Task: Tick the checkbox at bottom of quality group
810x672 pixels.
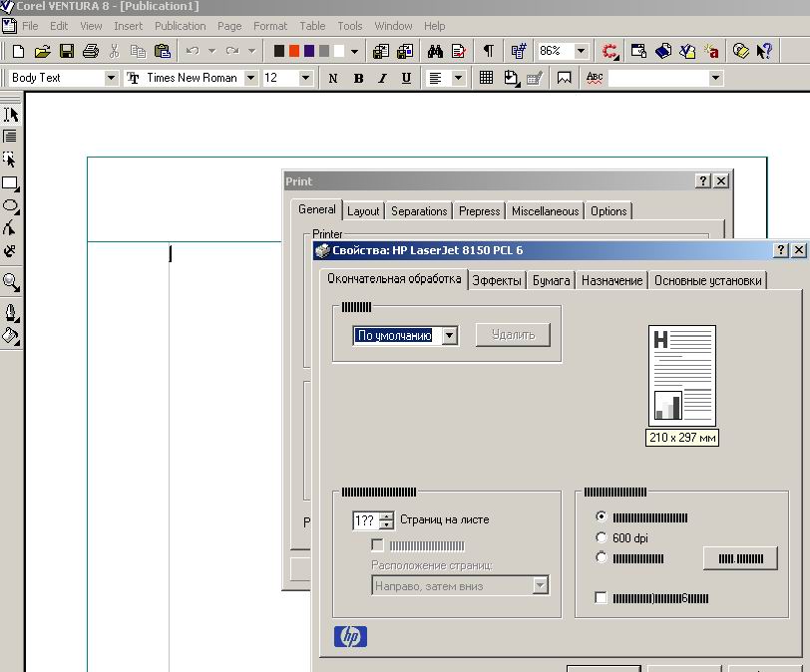Action: [x=601, y=597]
